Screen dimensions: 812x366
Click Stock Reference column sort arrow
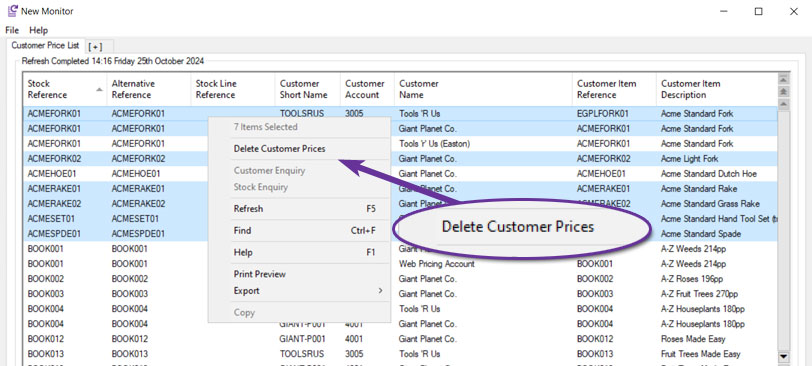(x=99, y=90)
